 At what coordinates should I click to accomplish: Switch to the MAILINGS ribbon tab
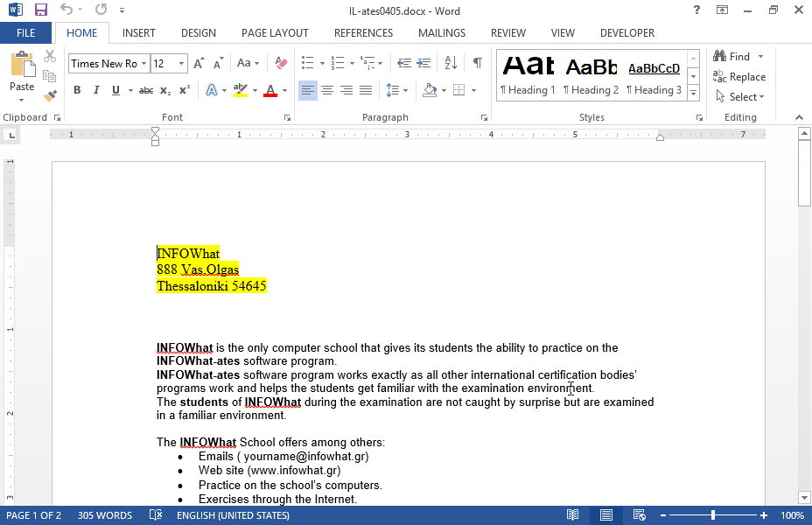point(441,32)
